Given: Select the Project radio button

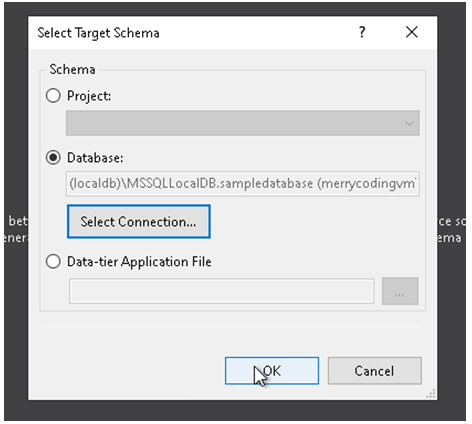Looking at the screenshot, I should coord(53,96).
